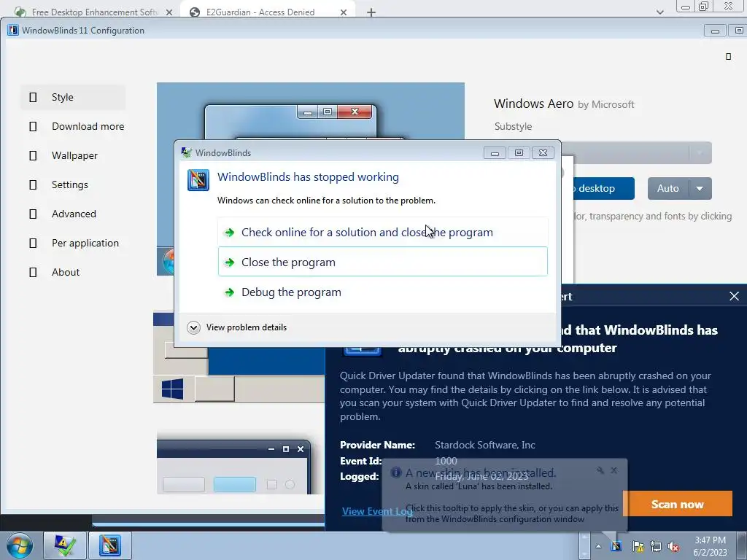Click WindowBlinds crash dialog app icon
The height and width of the screenshot is (560, 747).
click(198, 180)
